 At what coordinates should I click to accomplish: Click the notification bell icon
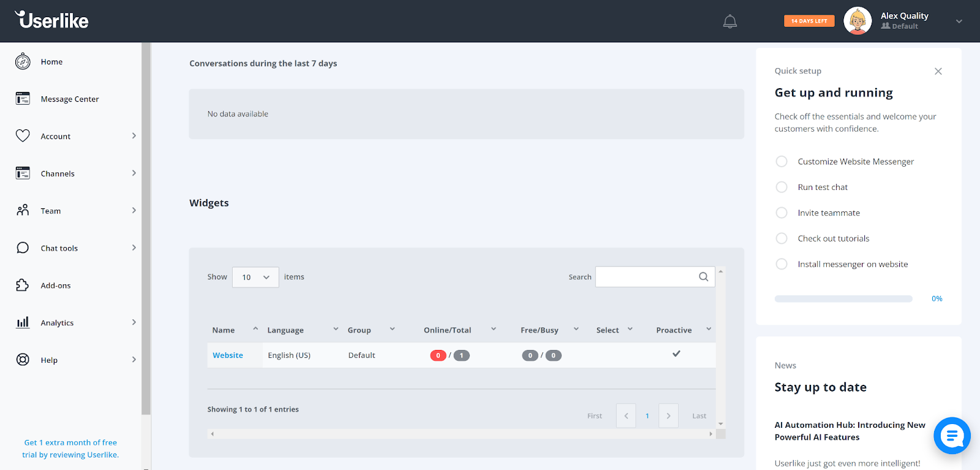(x=729, y=21)
